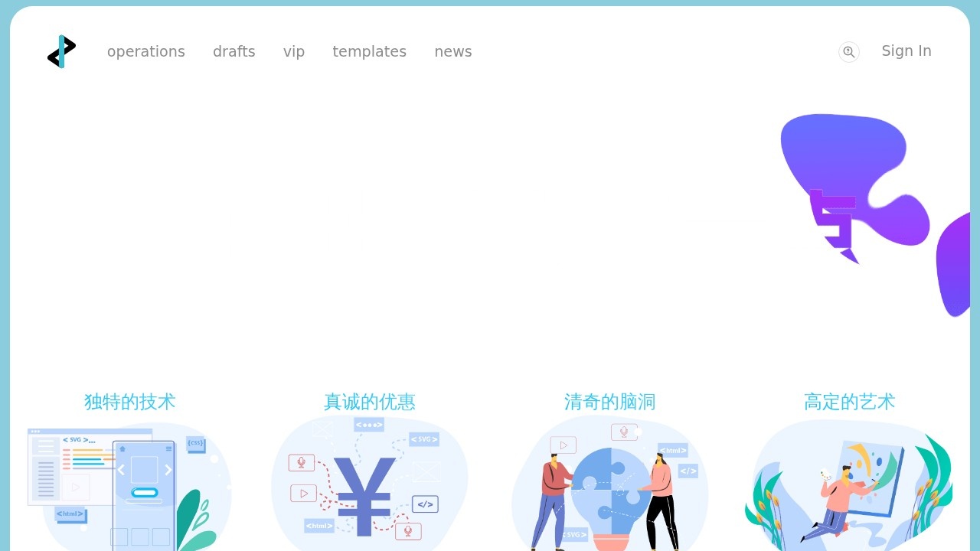
Task: Click the Sign In button
Action: [906, 51]
